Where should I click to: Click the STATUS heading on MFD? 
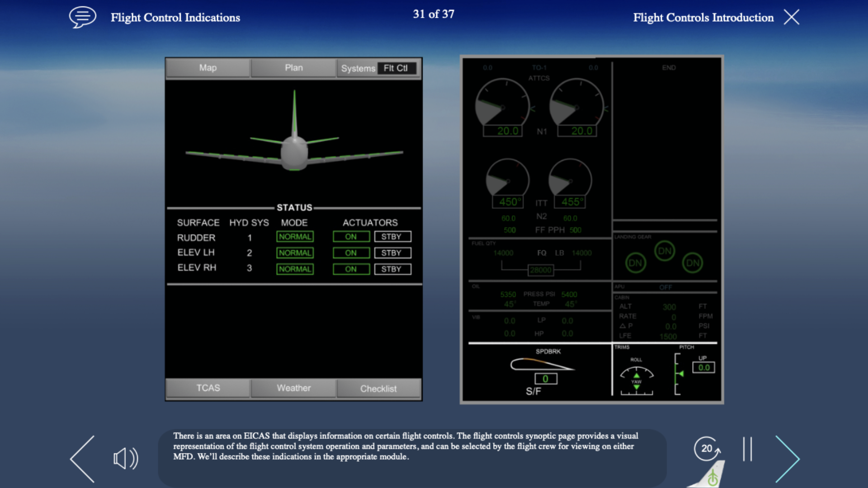[x=294, y=207]
